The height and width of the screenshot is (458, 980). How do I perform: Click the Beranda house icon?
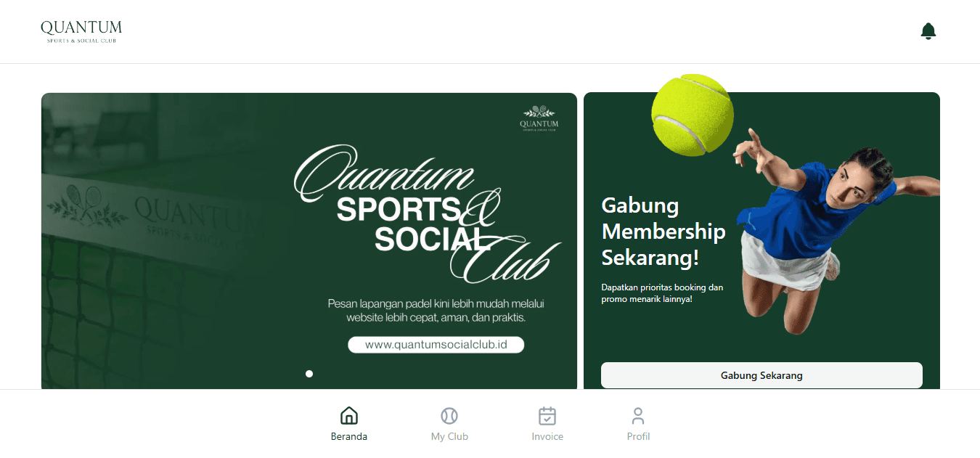(349, 416)
